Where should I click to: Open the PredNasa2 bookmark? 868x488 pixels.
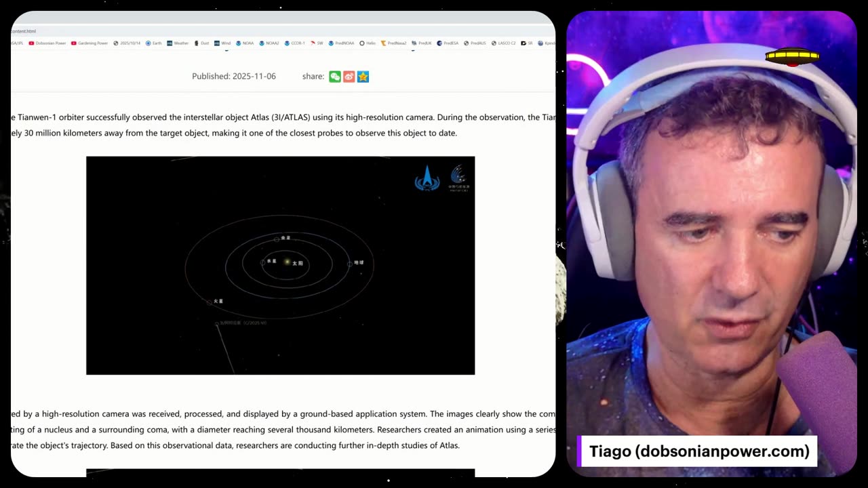[394, 43]
